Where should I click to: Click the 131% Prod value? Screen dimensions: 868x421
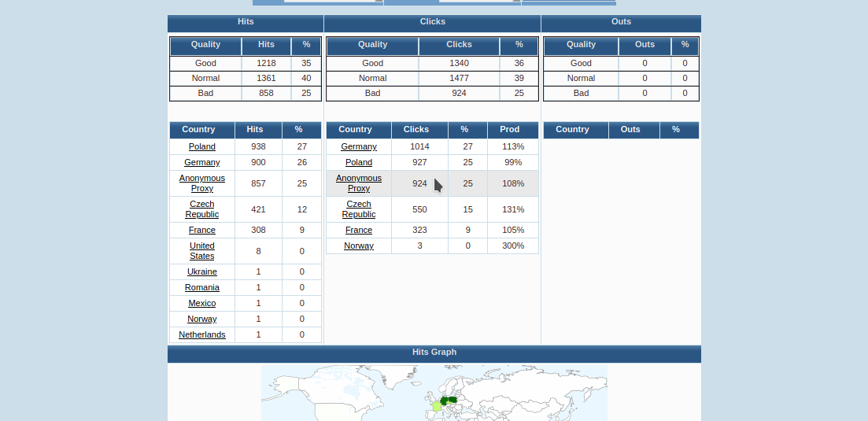coord(512,209)
